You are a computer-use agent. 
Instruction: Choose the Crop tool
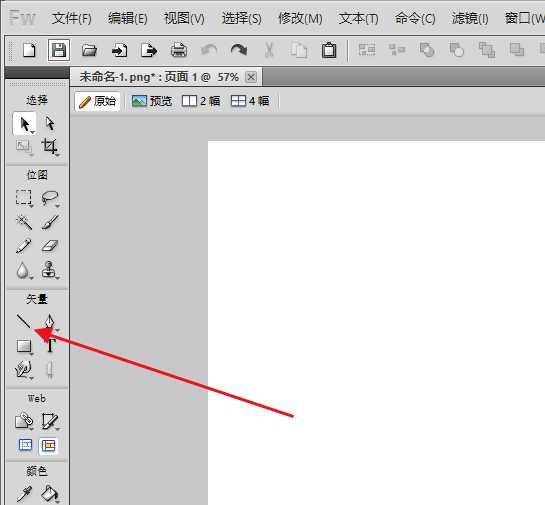[49, 146]
